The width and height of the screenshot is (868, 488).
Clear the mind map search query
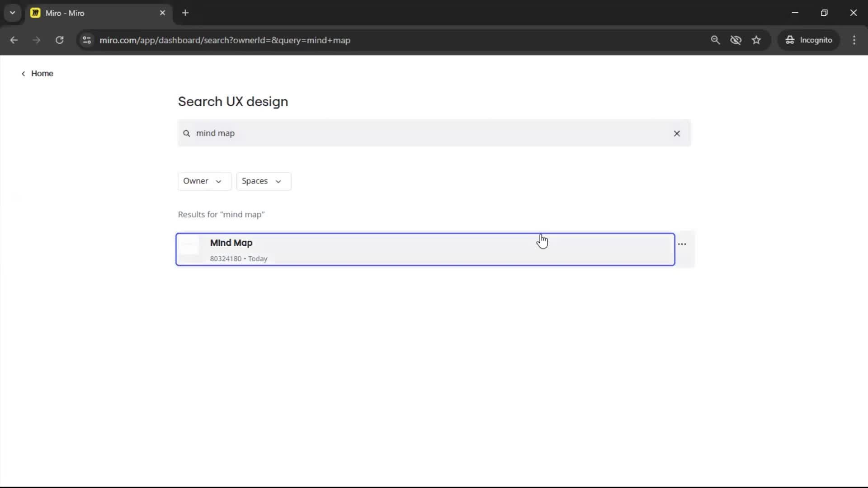coord(677,133)
